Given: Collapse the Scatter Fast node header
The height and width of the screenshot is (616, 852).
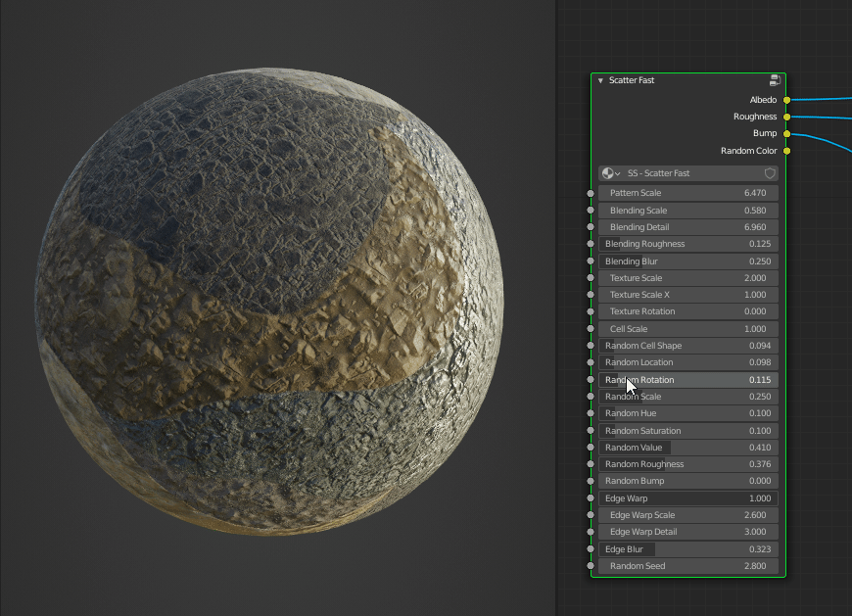Looking at the screenshot, I should tap(599, 79).
